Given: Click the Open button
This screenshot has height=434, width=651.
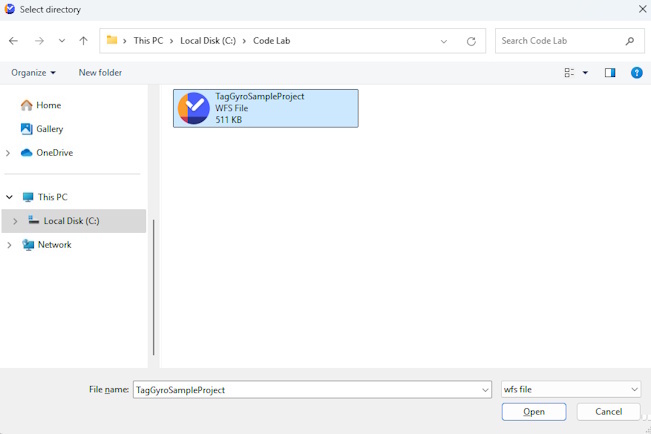Looking at the screenshot, I should coord(534,412).
